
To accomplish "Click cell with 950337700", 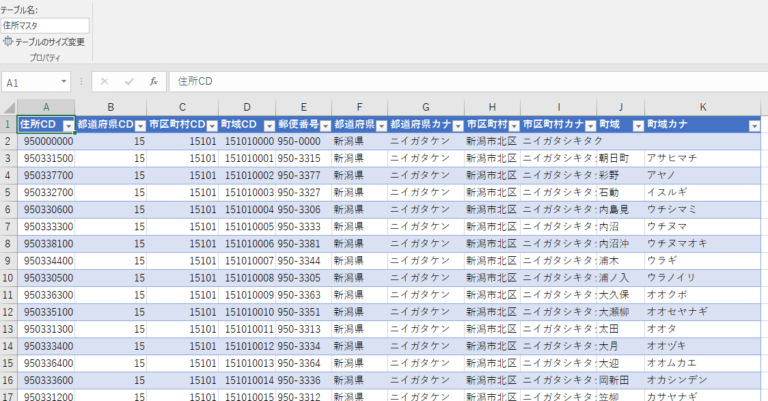I will tap(46, 175).
